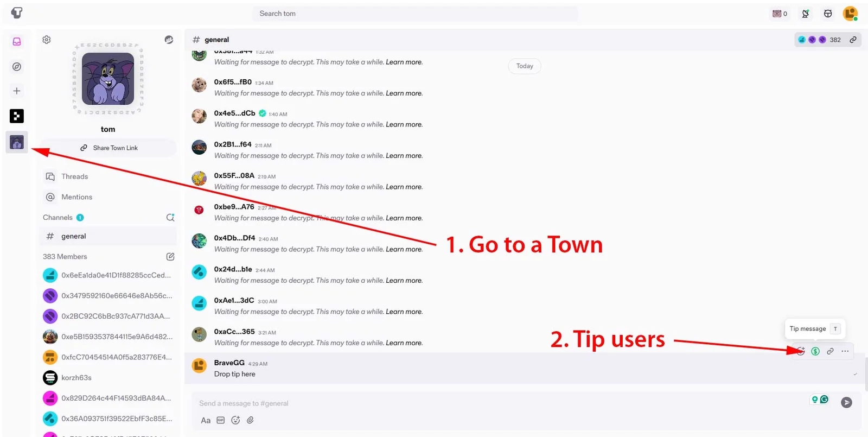Click username 0x4e5...dCb
Image resolution: width=868 pixels, height=437 pixels.
coord(234,113)
